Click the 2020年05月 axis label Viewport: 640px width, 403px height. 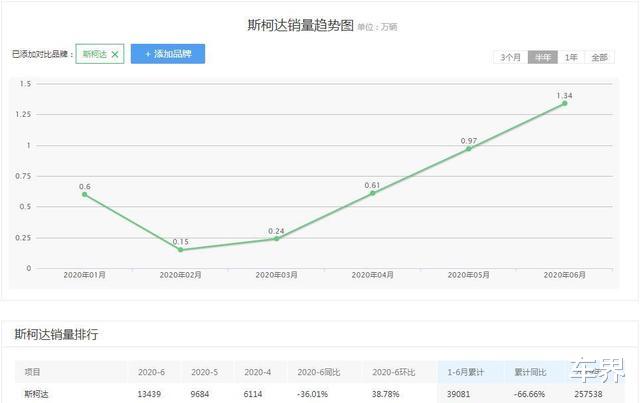469,275
